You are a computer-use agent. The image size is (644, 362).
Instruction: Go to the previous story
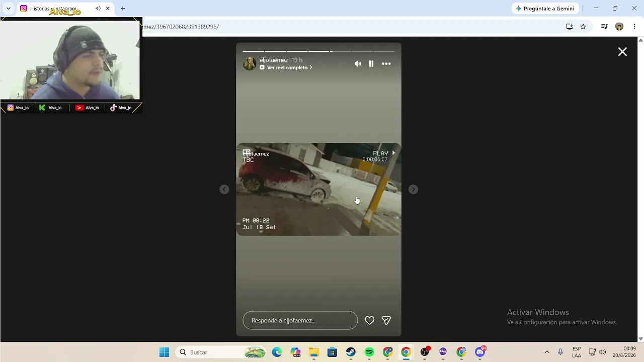(224, 190)
